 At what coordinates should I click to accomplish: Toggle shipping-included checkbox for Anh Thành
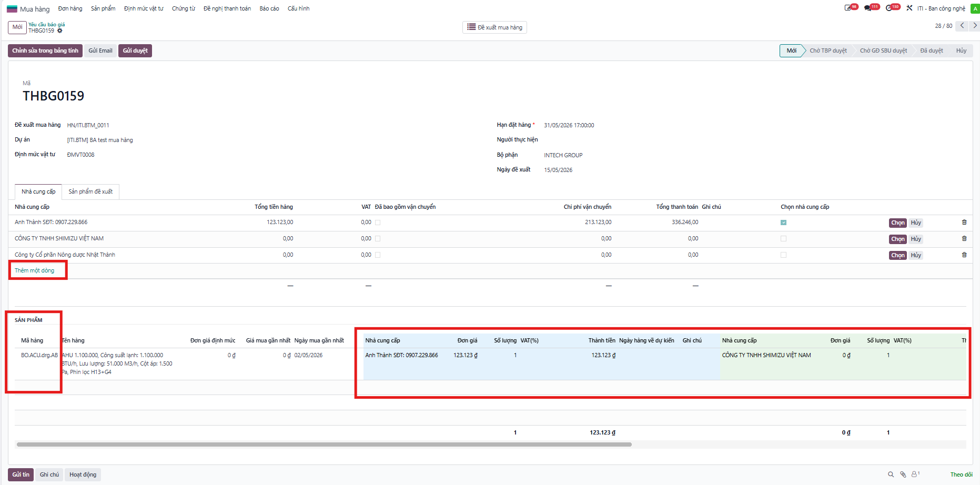coord(378,223)
